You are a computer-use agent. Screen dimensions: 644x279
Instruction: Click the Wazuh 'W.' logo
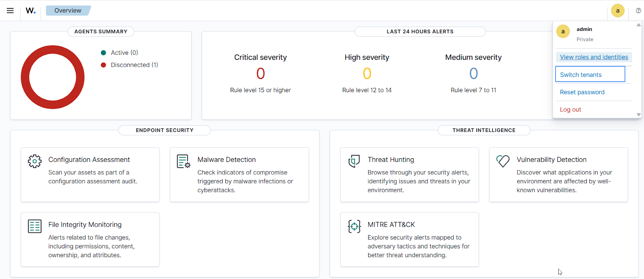click(31, 10)
